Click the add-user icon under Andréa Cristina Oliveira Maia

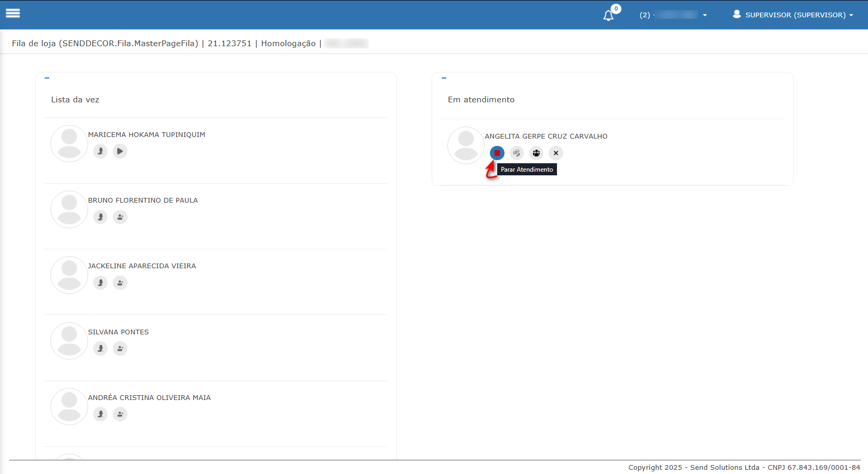coord(120,414)
